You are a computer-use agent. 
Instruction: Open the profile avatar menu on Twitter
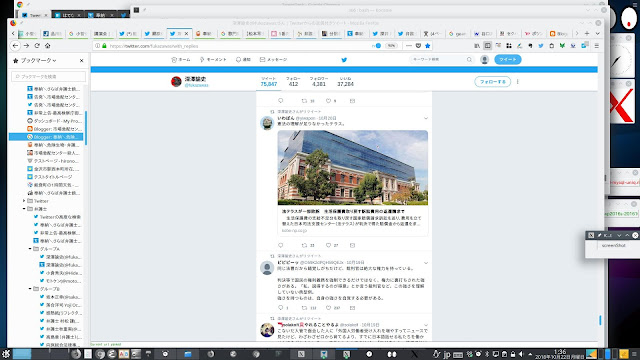pos(484,60)
